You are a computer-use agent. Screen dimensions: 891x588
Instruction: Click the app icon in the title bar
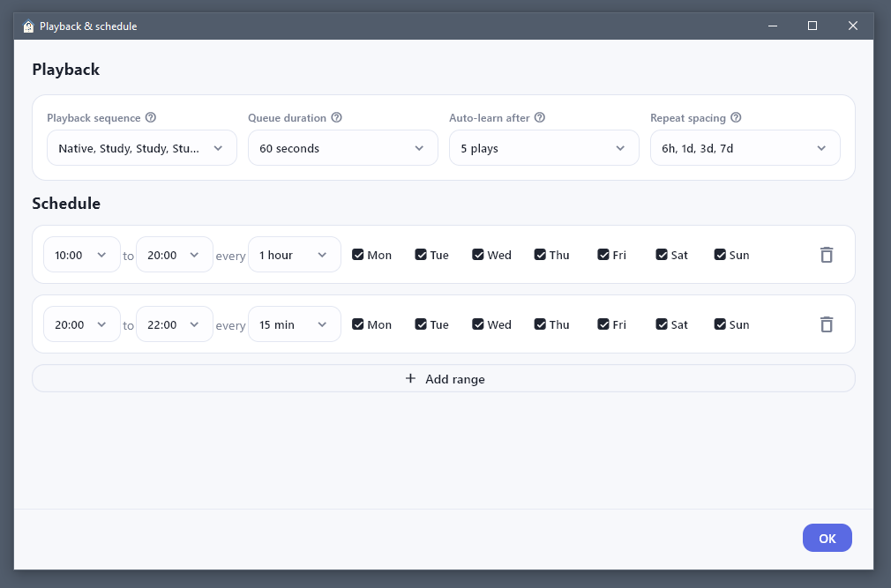click(28, 26)
